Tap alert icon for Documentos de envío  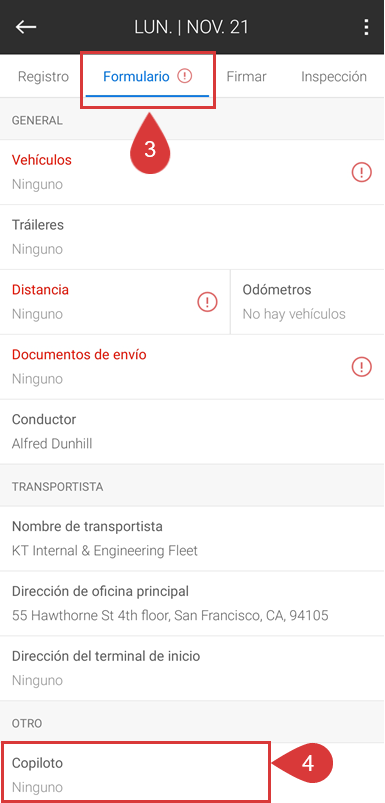(x=361, y=367)
